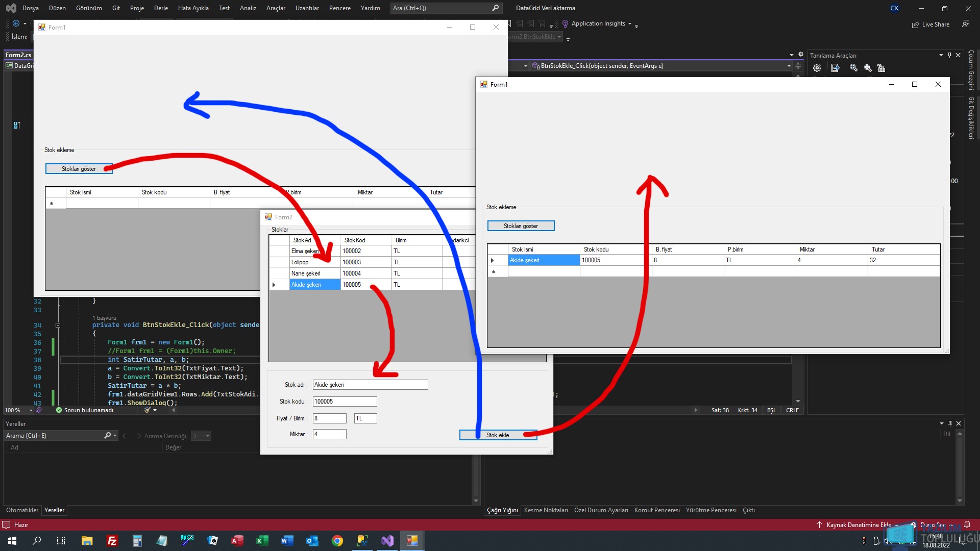Select the Form2.cs editor tab
The image size is (980, 551).
18,55
